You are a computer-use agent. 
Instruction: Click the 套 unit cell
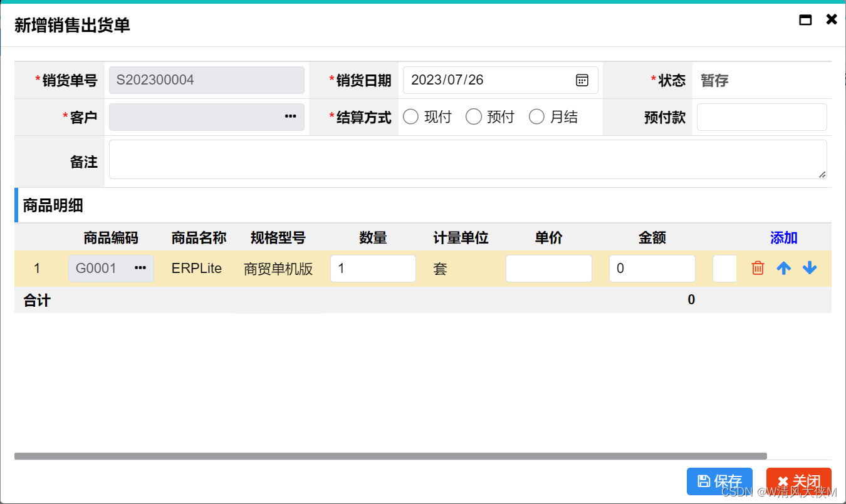pos(440,269)
